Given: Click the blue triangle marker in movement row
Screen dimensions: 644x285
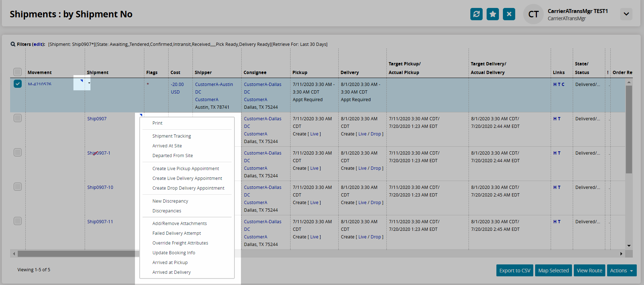Looking at the screenshot, I should point(81,81).
